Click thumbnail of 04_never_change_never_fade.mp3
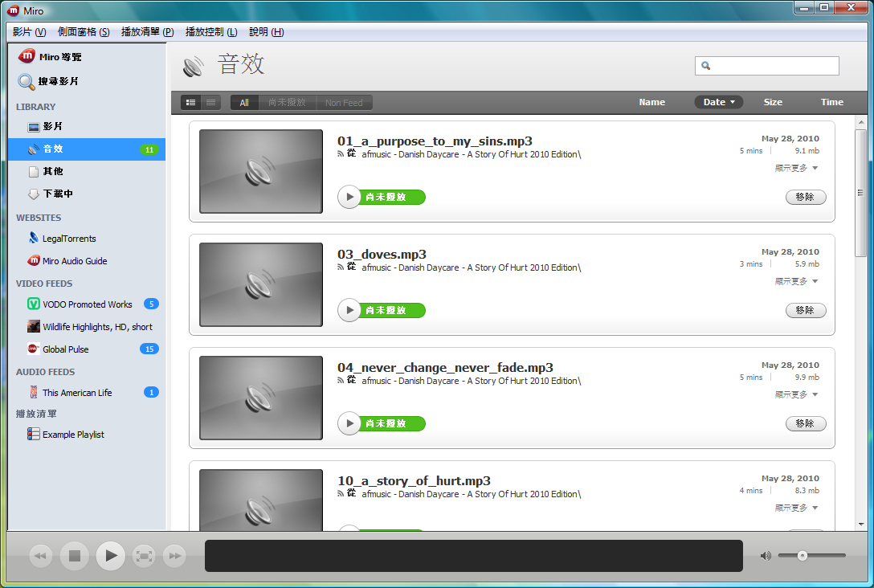This screenshot has height=588, width=874. tap(261, 398)
